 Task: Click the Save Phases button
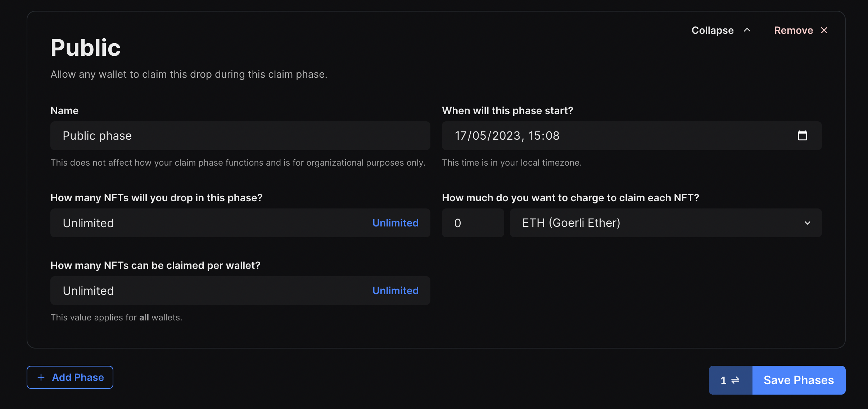coord(799,380)
